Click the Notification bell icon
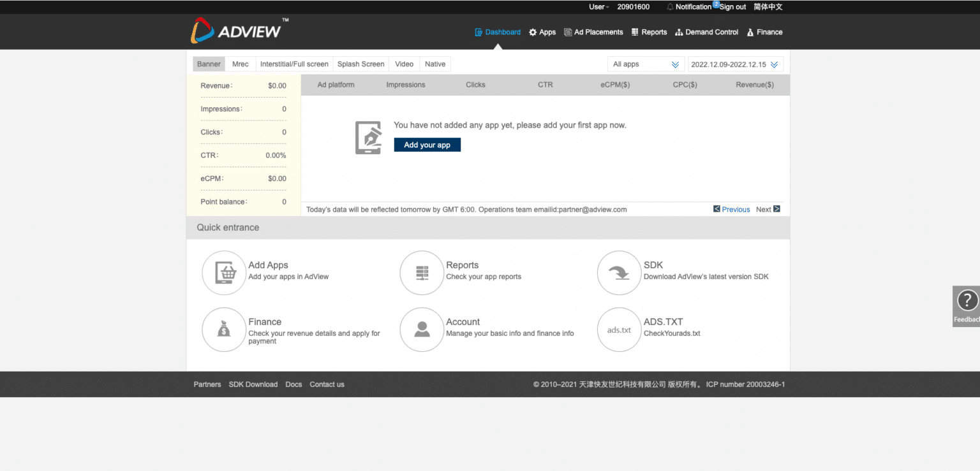980x471 pixels. [x=670, y=7]
